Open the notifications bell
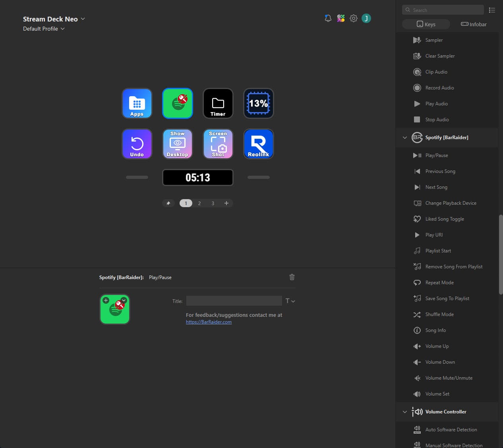The height and width of the screenshot is (448, 503). pos(328,18)
